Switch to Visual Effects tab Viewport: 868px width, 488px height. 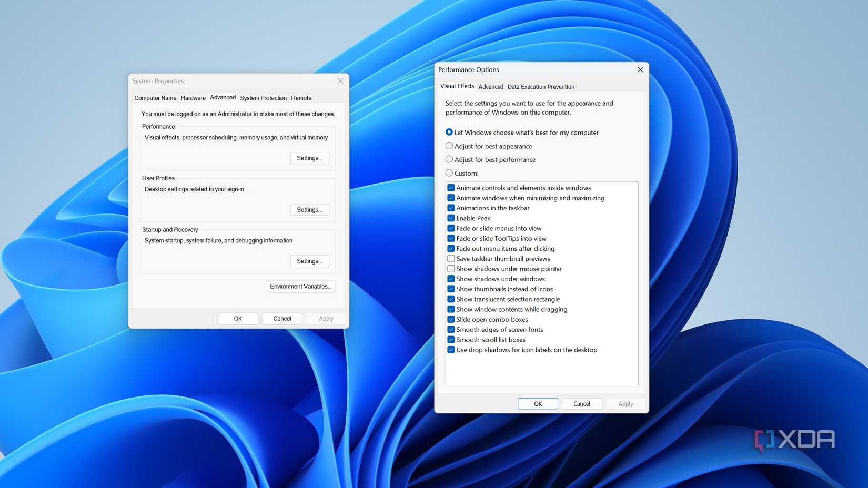click(x=457, y=86)
